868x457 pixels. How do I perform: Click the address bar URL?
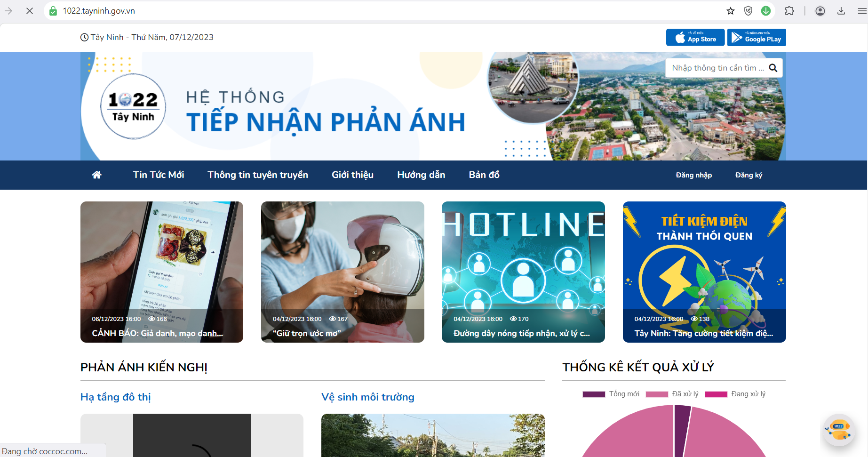pyautogui.click(x=99, y=11)
